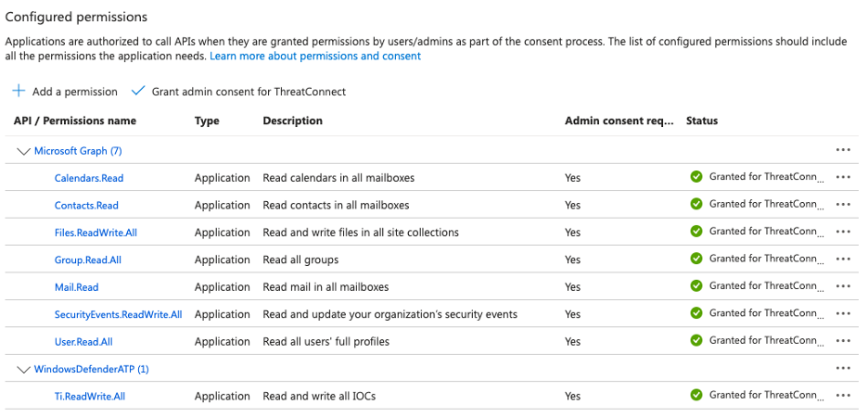Open the Files.ReadWrite.All permission
The height and width of the screenshot is (417, 868).
96,233
